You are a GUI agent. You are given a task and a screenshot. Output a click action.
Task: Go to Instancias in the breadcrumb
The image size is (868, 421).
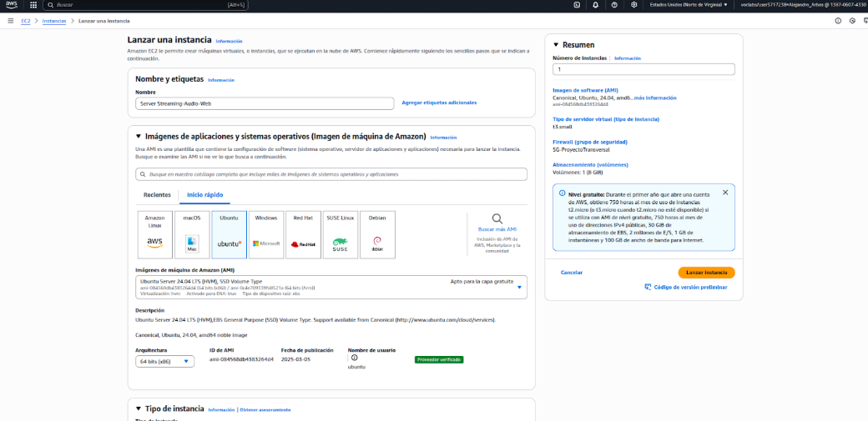coord(55,20)
